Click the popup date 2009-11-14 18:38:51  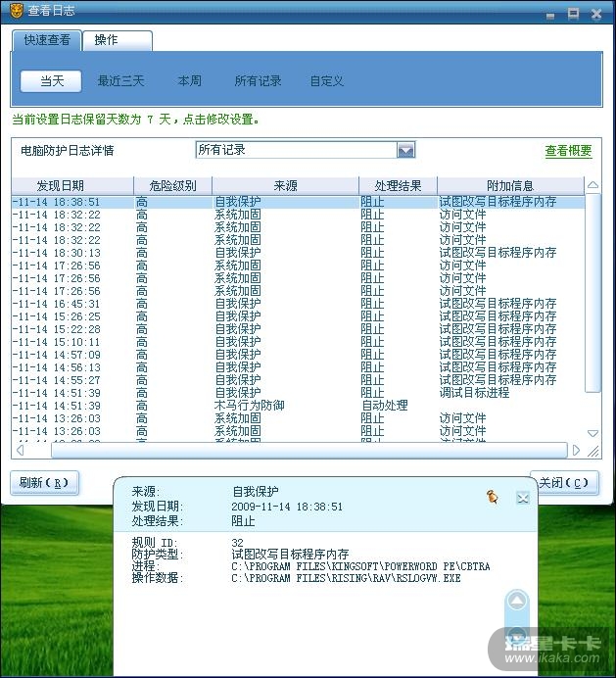[x=287, y=507]
